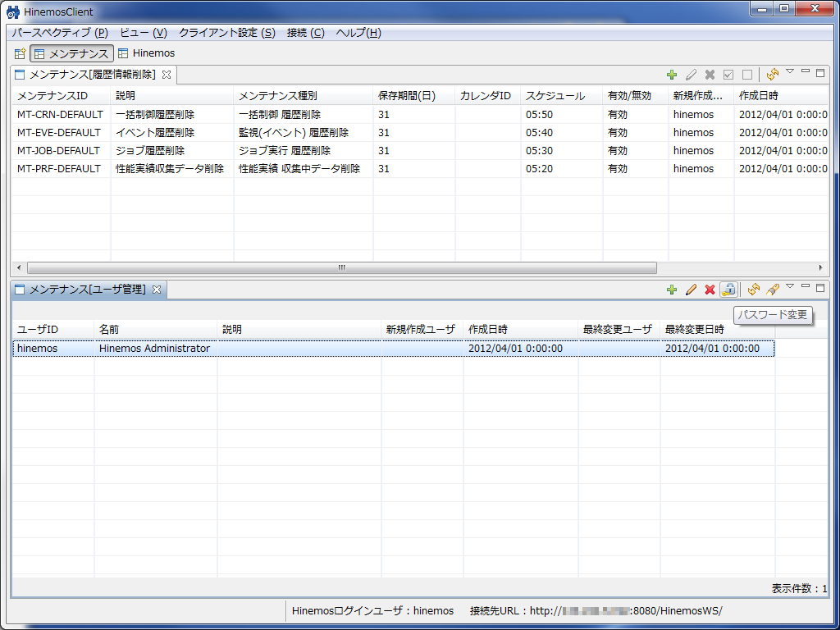Viewport: 840px width, 630px height.
Task: Select the MT-PRF-DEFAULT row
Action: [x=421, y=169]
